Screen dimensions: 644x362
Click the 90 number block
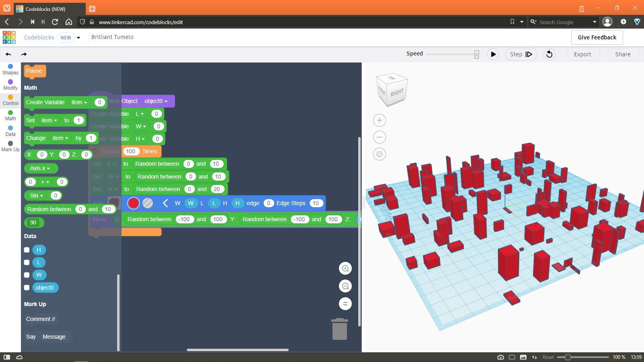(33, 222)
